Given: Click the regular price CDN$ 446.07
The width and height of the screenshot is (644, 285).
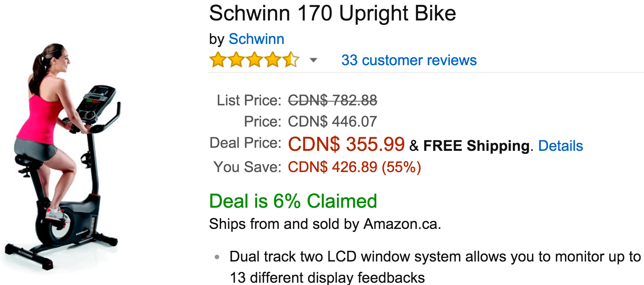Looking at the screenshot, I should (333, 122).
